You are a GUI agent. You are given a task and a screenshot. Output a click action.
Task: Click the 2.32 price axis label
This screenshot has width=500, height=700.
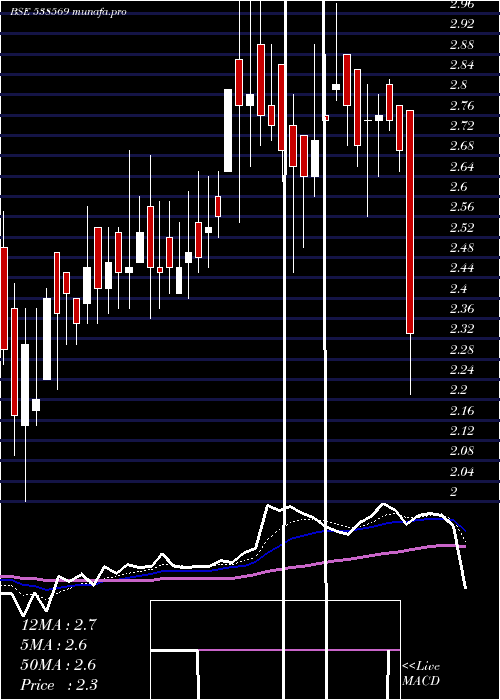click(x=462, y=329)
